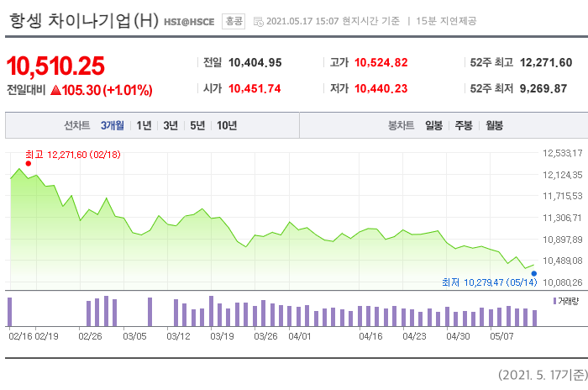This screenshot has height=390, width=588.
Task: Open the 일봉 daily candle chart
Action: coord(433,126)
